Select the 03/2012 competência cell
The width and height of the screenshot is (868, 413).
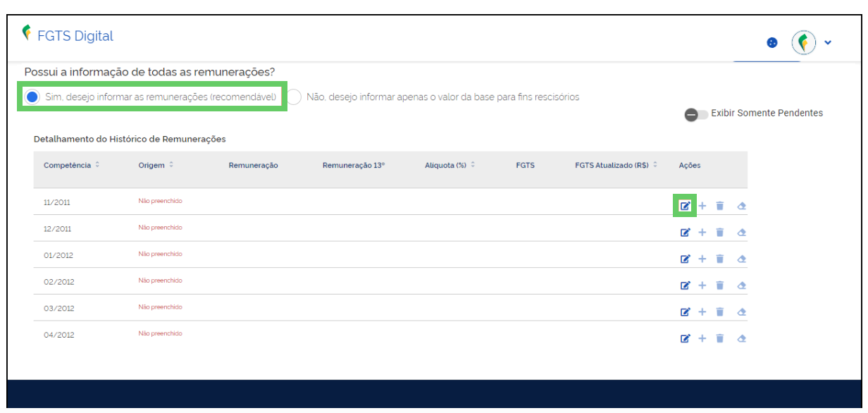[x=58, y=308]
